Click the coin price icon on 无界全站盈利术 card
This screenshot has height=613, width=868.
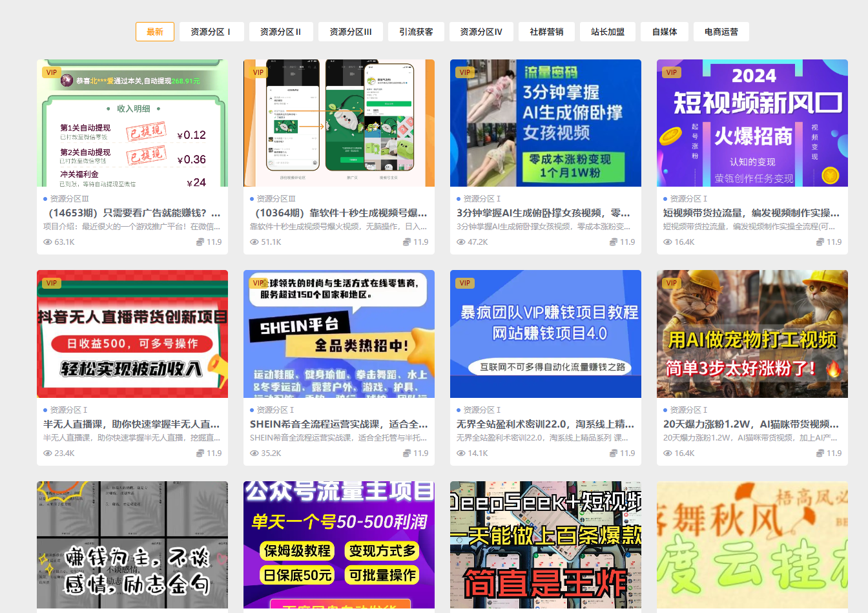pyautogui.click(x=614, y=453)
